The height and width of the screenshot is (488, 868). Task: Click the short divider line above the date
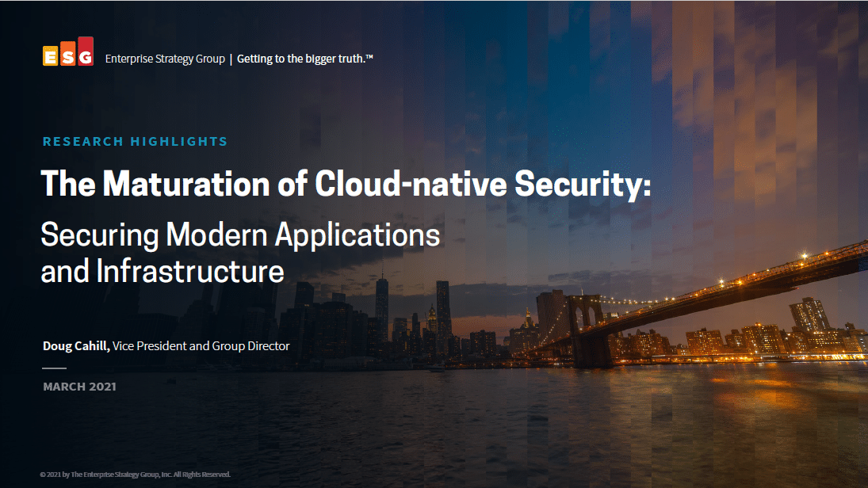pyautogui.click(x=54, y=368)
